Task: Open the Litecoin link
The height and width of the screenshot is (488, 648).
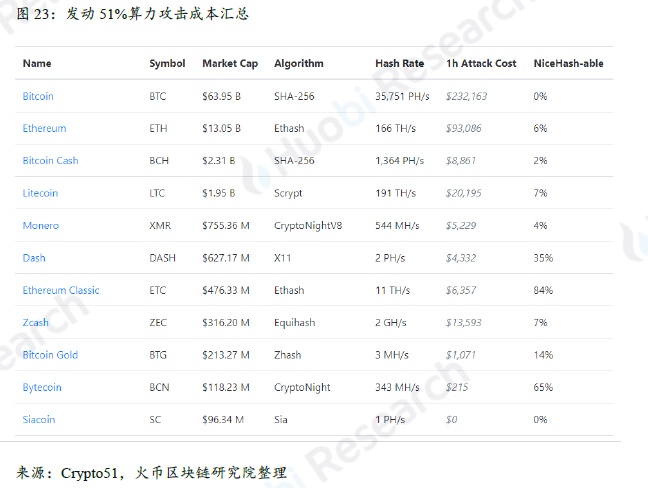Action: coord(40,193)
